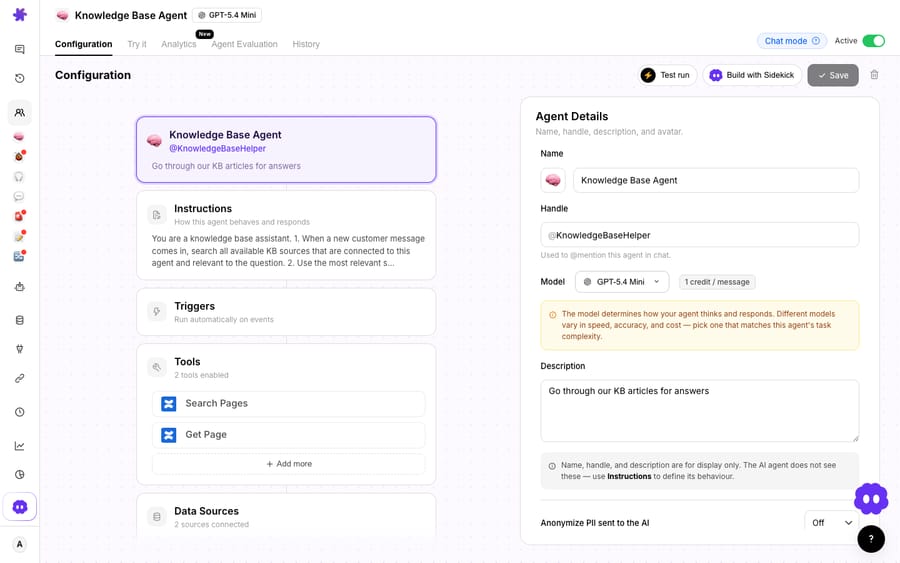
Task: Click the user avatar labeled A
Action: [20, 544]
